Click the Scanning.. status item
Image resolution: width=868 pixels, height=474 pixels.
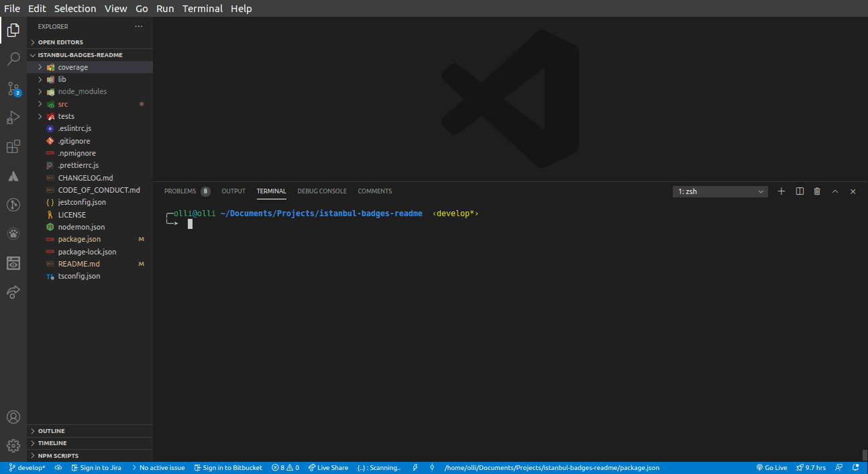(379, 468)
